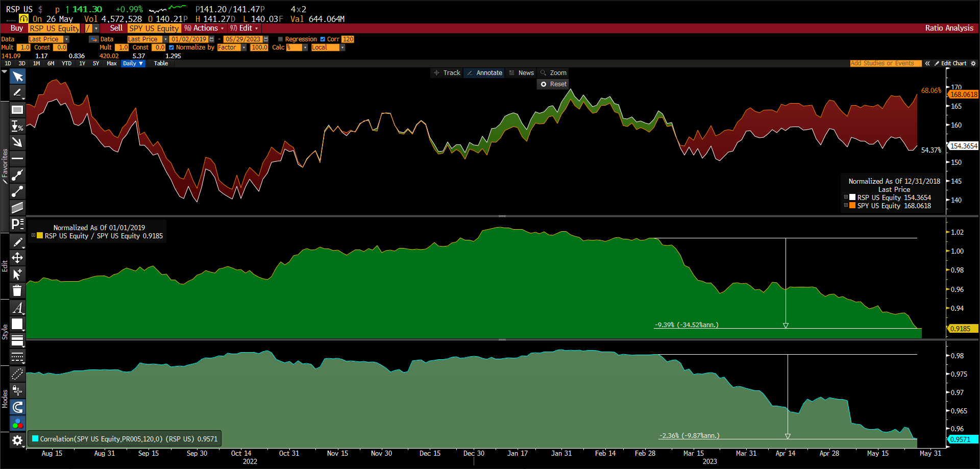Screen dimensions: 980x469
Task: Toggle the RGB color circles mode
Action: (17, 424)
